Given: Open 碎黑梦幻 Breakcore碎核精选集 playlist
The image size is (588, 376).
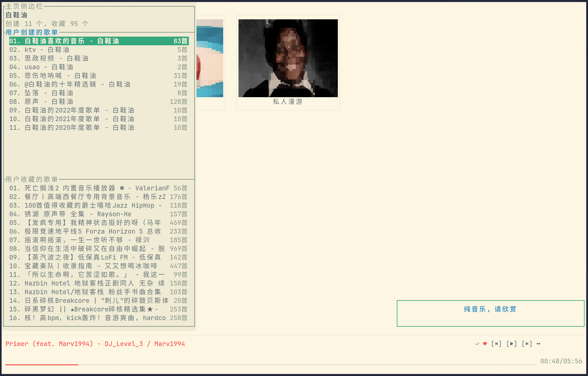Looking at the screenshot, I should pos(99,309).
